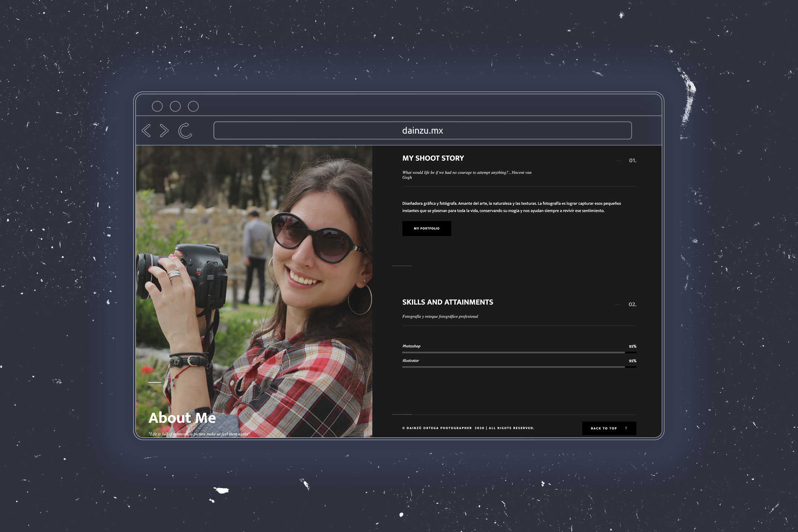Click the third circle window control
Viewport: 798px width, 532px height.
click(x=193, y=106)
